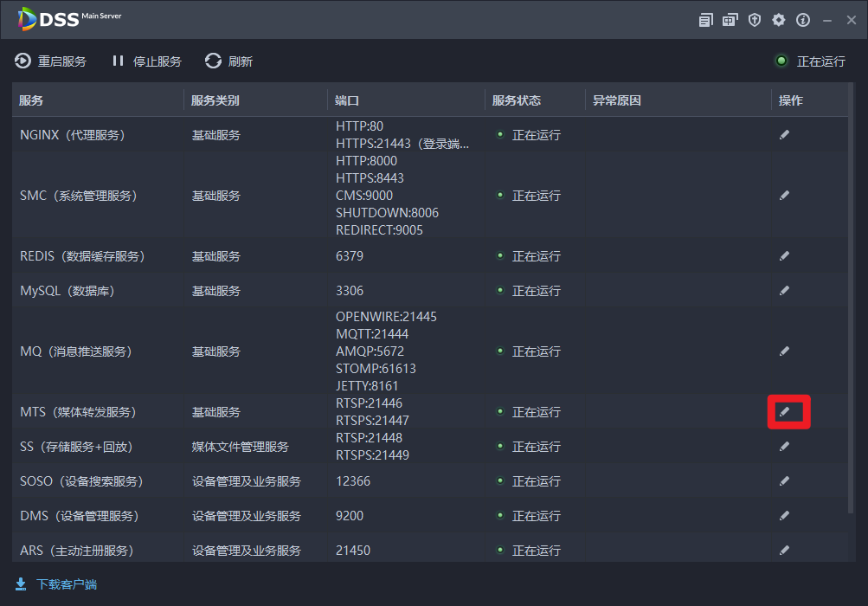Open the security shield icon

pos(755,20)
